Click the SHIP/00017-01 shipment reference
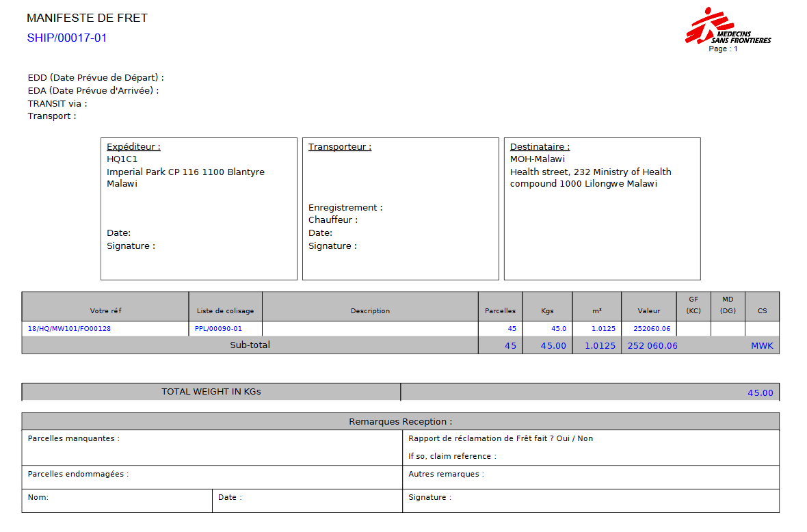The width and height of the screenshot is (807, 532). [x=67, y=38]
